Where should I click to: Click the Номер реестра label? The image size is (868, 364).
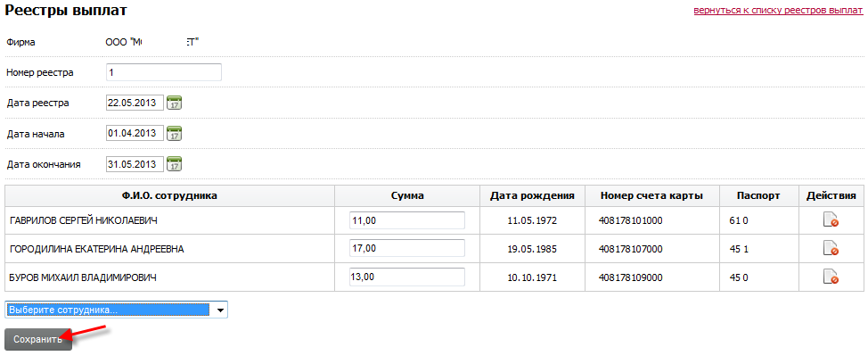[x=40, y=72]
